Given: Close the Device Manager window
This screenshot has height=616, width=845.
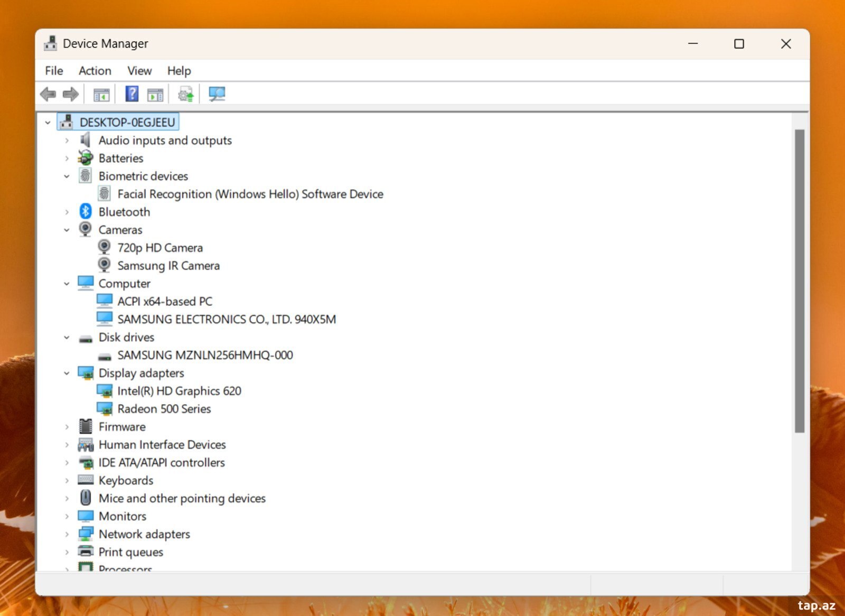Looking at the screenshot, I should tap(786, 43).
